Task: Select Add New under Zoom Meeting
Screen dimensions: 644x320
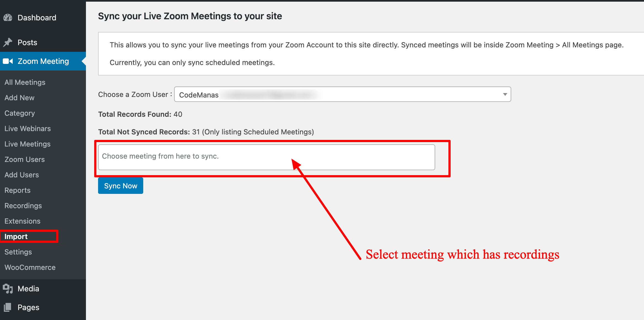Action: click(x=19, y=98)
